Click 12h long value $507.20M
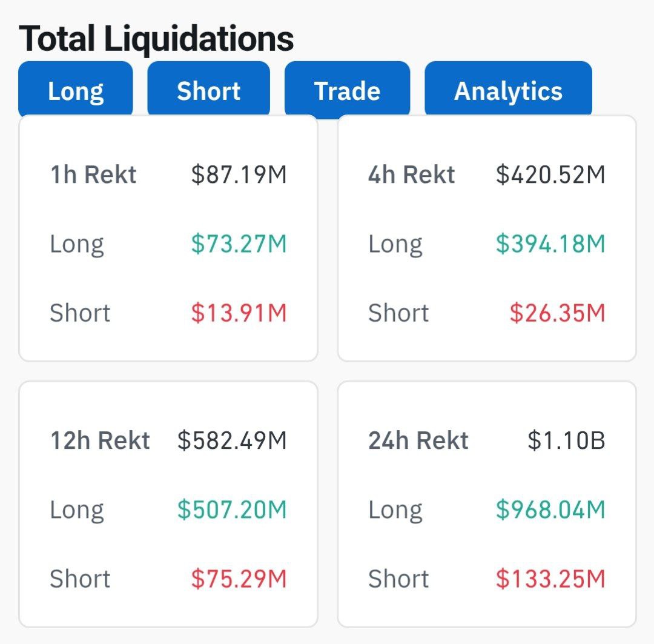The image size is (654, 644). 232,510
